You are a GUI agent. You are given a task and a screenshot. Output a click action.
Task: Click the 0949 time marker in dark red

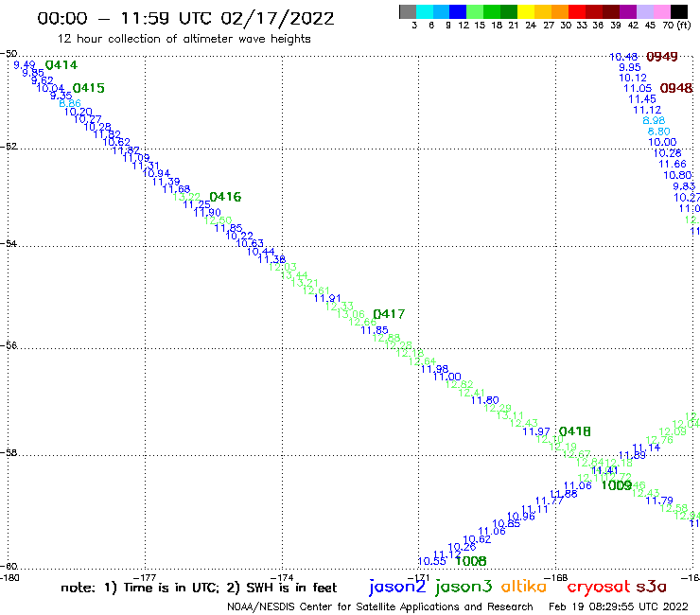click(662, 57)
